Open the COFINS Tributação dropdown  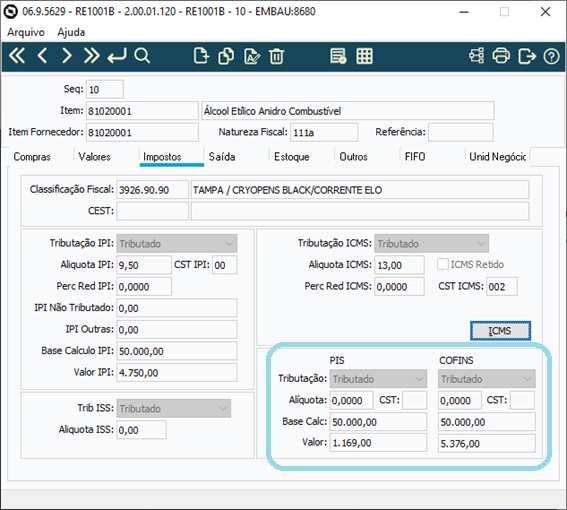click(x=487, y=379)
